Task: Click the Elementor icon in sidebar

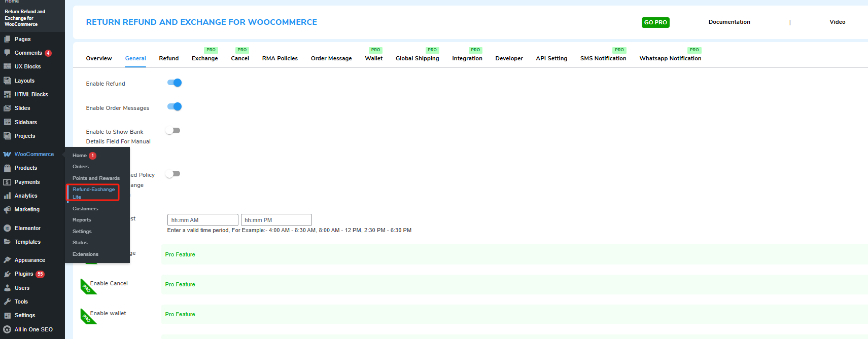Action: 7,228
